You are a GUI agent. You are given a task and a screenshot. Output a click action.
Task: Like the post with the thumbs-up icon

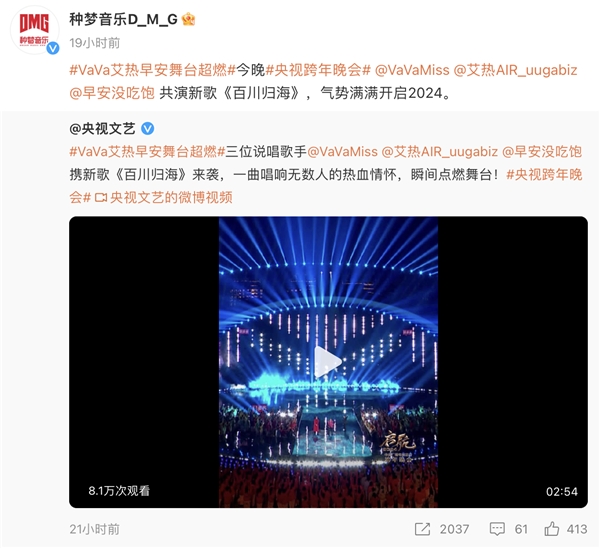tap(551, 529)
